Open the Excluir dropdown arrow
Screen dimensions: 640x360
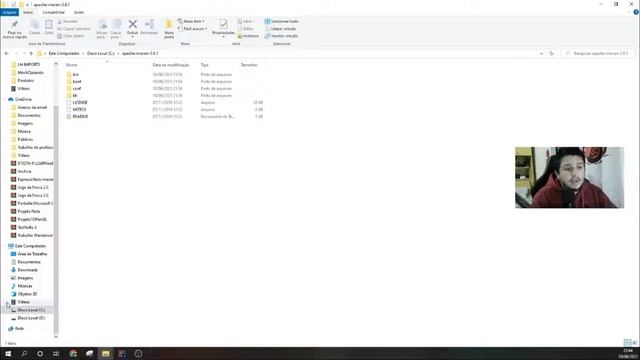(x=132, y=37)
